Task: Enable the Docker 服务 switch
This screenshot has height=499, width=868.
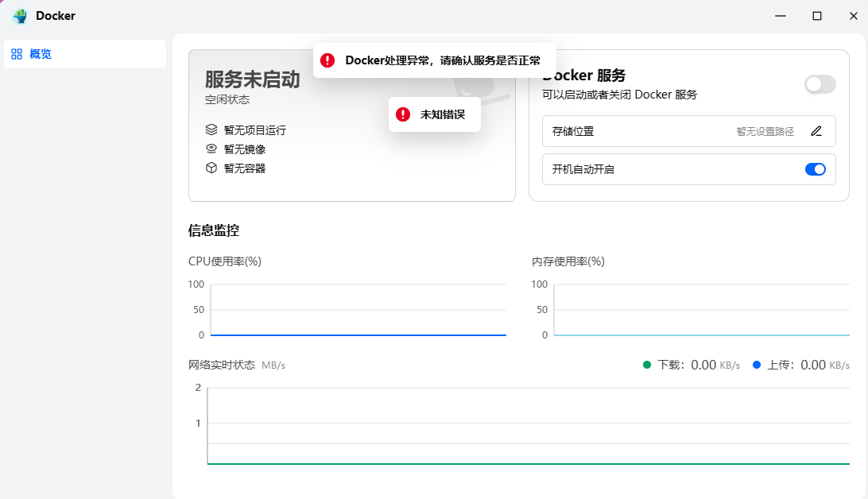Action: (820, 84)
